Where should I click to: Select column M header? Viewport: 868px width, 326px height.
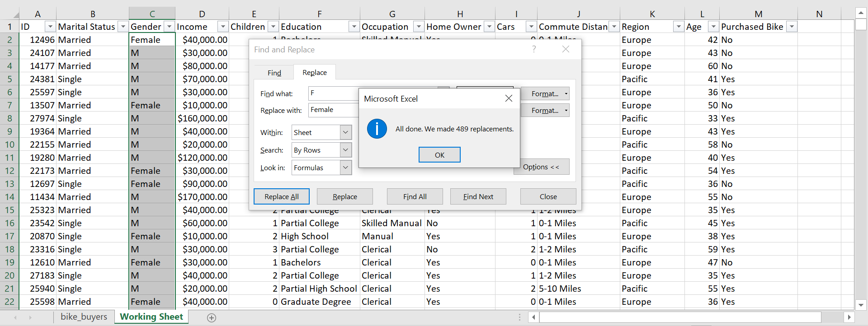tap(758, 14)
